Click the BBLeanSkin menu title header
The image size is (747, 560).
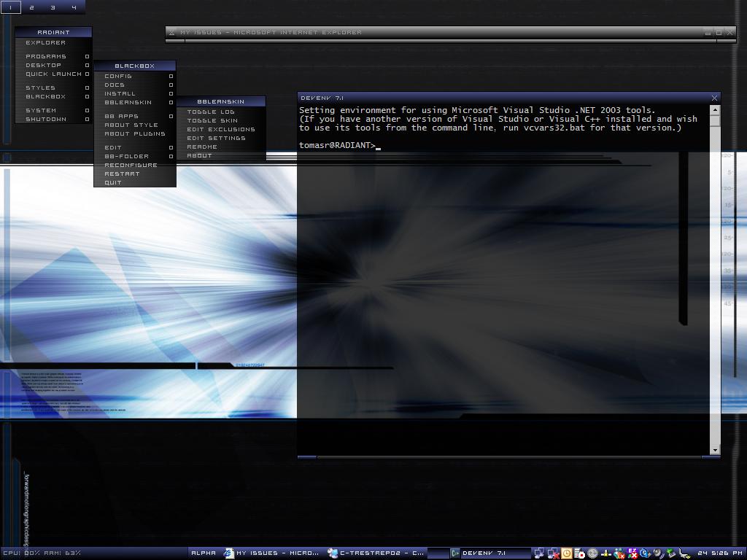pyautogui.click(x=221, y=101)
